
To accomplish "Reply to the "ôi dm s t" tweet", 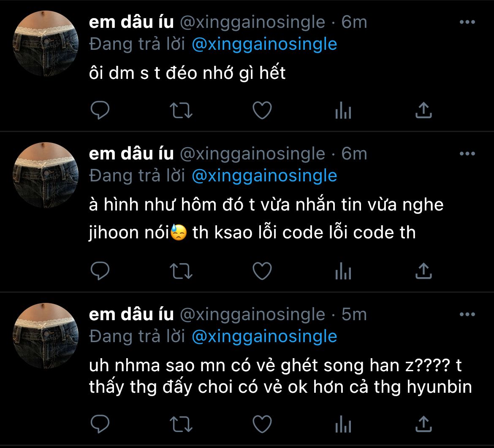I will [100, 111].
